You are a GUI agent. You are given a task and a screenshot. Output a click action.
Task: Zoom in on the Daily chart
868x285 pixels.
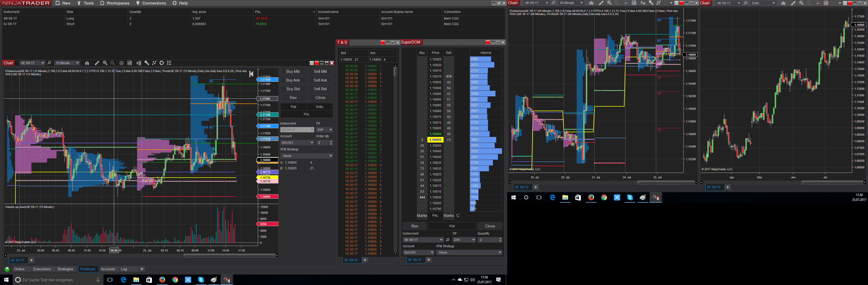801,3
